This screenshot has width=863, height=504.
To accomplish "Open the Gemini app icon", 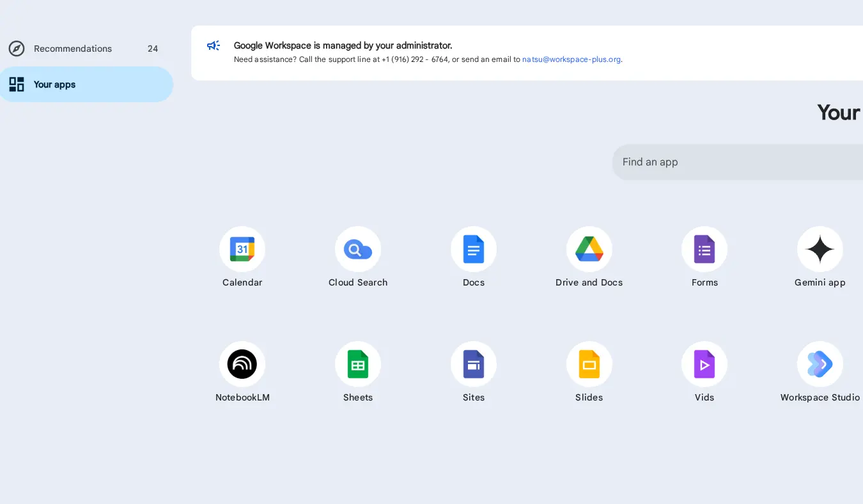I will pos(820,249).
